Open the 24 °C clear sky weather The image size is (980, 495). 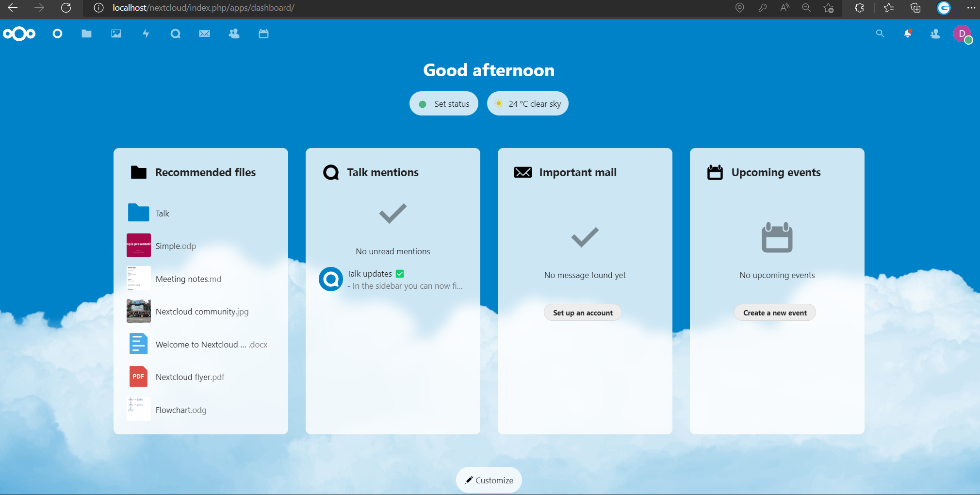pyautogui.click(x=528, y=103)
